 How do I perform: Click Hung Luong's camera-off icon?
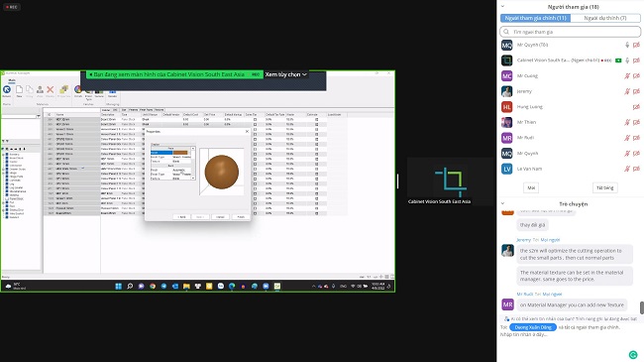coord(636,107)
